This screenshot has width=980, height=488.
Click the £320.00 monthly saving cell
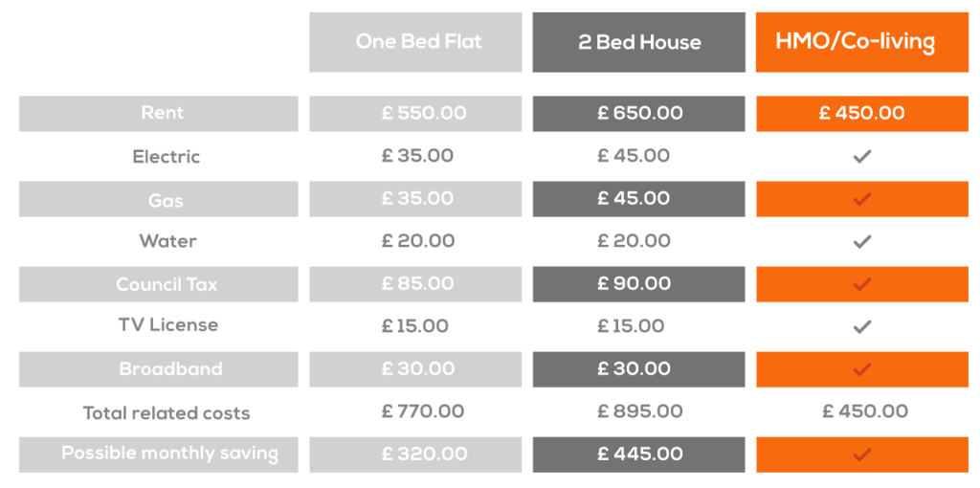point(423,455)
